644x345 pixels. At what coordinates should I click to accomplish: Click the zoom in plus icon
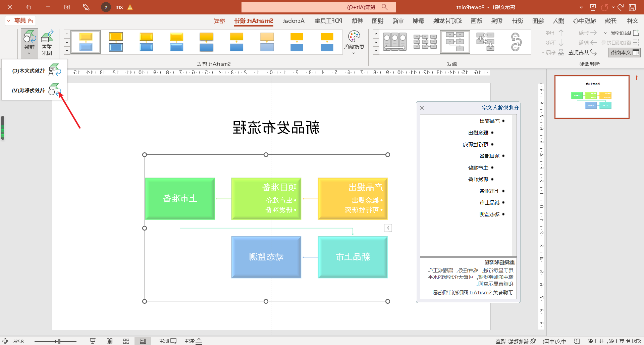pyautogui.click(x=31, y=341)
